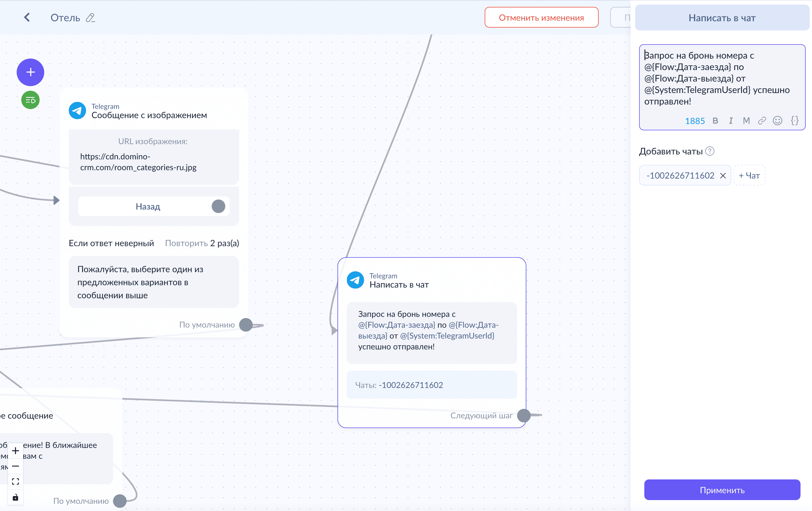The height and width of the screenshot is (511, 812).
Task: Zoom in on the canvas
Action: point(16,451)
